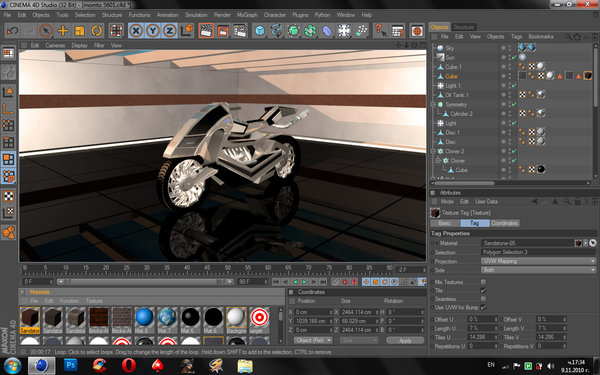Viewport: 600px width, 375px height.
Task: Switch the world/object coordinate system icon
Action: (x=187, y=31)
